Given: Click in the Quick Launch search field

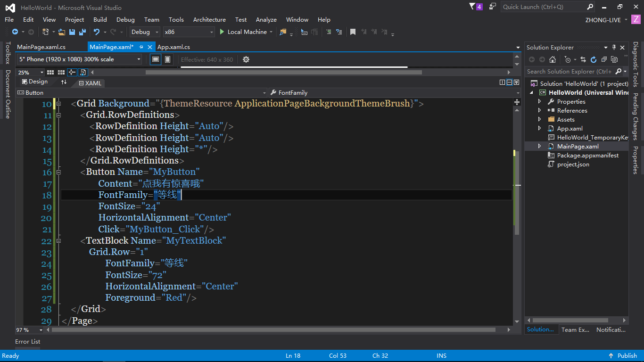Looking at the screenshot, I should pos(543,7).
